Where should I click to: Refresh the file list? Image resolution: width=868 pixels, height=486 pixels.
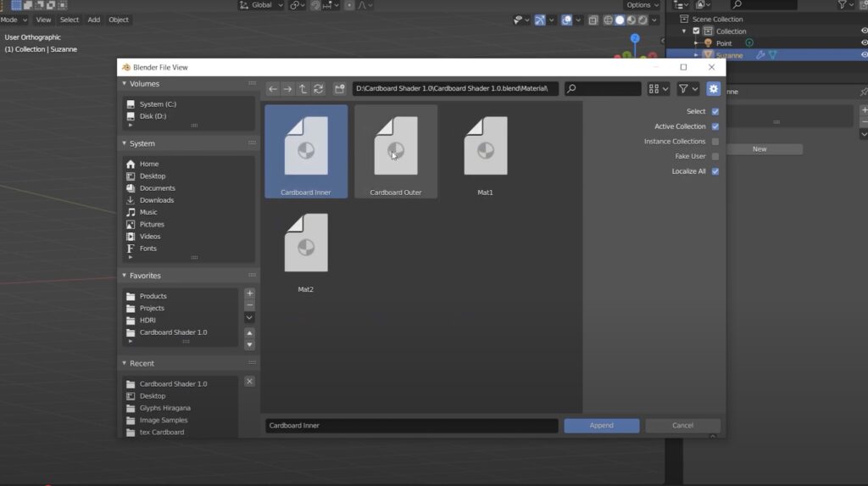coord(319,89)
